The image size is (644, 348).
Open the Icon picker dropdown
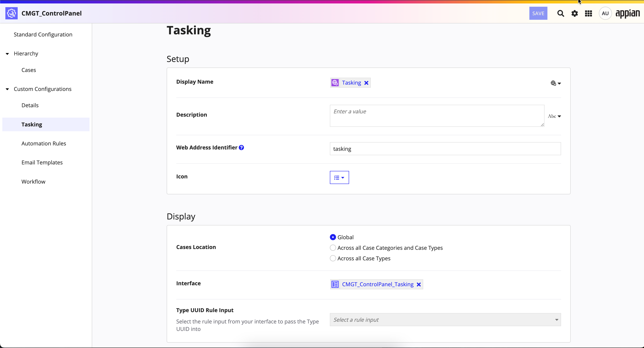click(339, 178)
